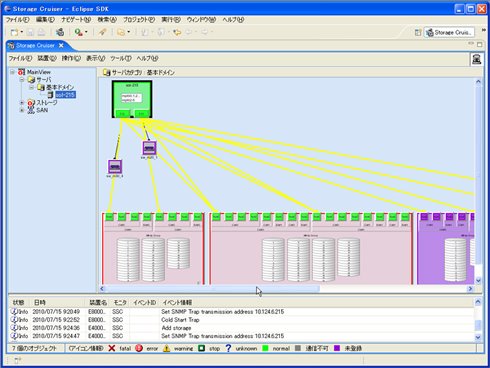Select the 2010/07/15 9:20:49 log row

click(242, 312)
